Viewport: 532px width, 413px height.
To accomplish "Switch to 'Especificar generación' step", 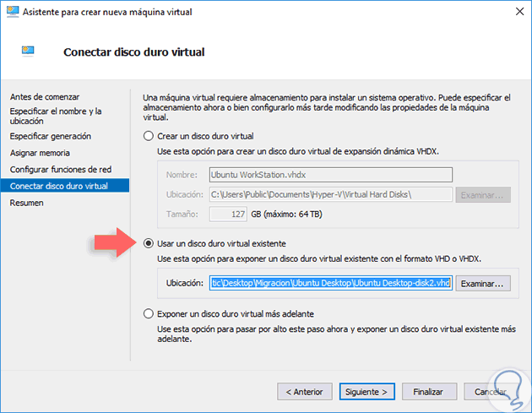I will [x=51, y=136].
